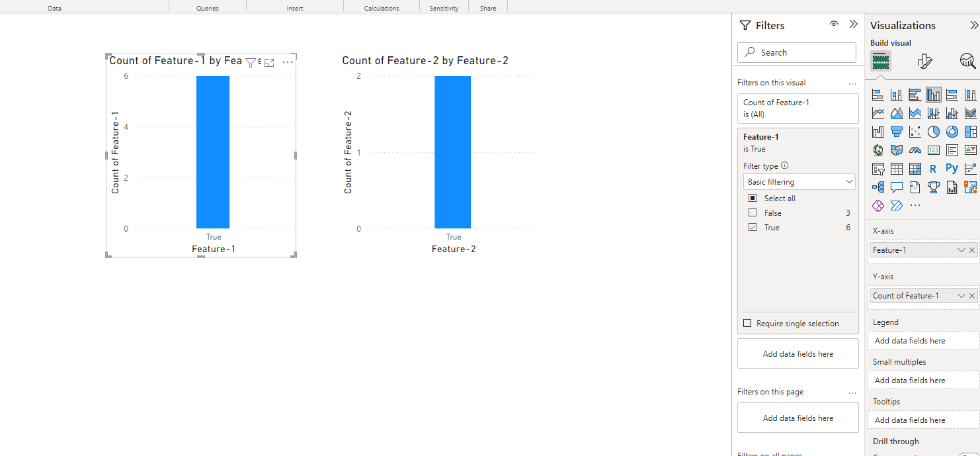Toggle the Select all checkbox

point(753,198)
